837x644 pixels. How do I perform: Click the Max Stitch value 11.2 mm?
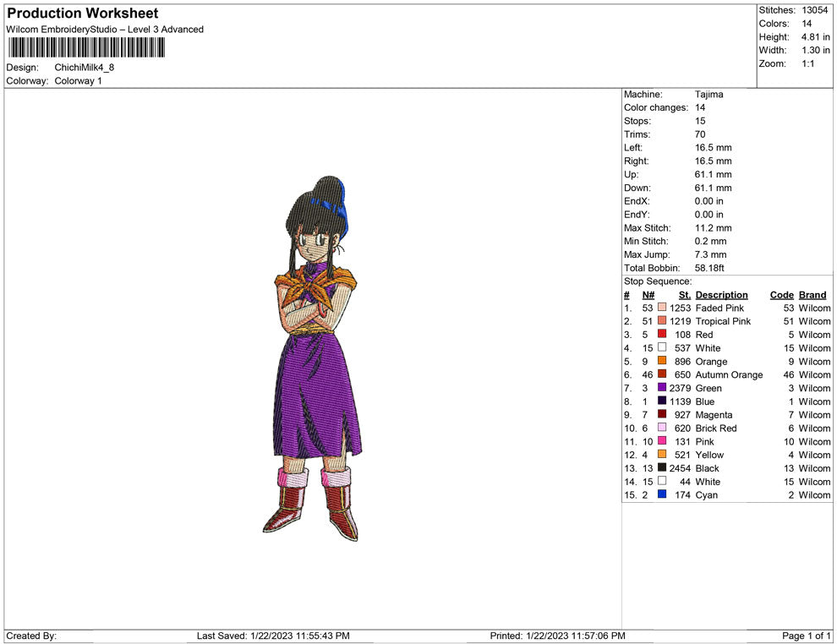click(x=714, y=228)
